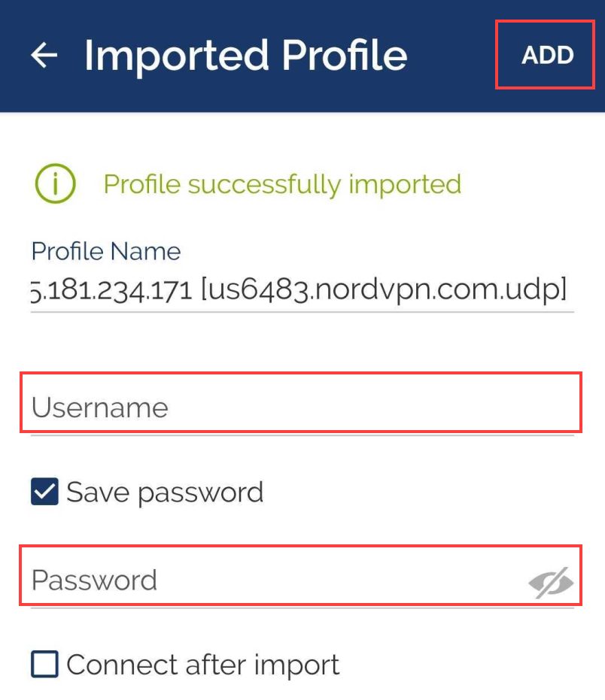Tap the 'Username' placeholder text
This screenshot has width=605, height=700.
100,408
